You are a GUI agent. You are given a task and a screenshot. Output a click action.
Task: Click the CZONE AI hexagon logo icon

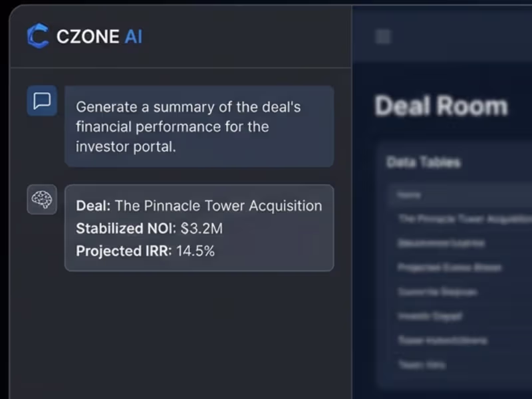[38, 36]
